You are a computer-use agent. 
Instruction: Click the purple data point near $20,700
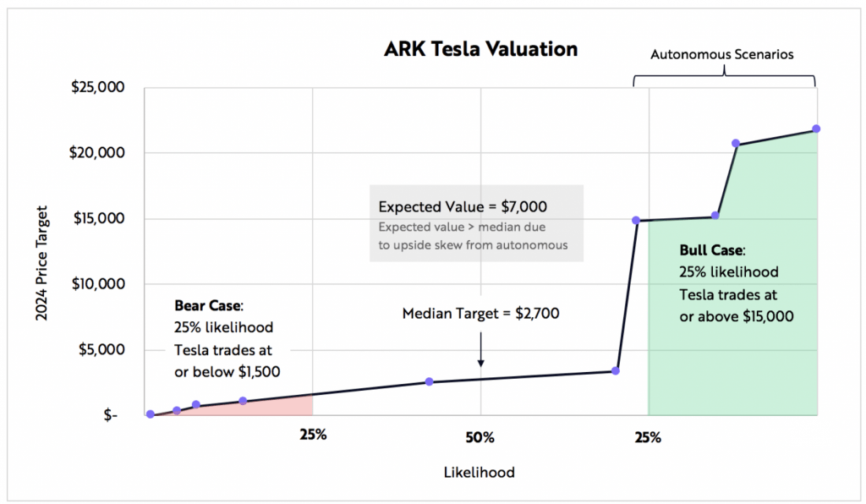[736, 144]
